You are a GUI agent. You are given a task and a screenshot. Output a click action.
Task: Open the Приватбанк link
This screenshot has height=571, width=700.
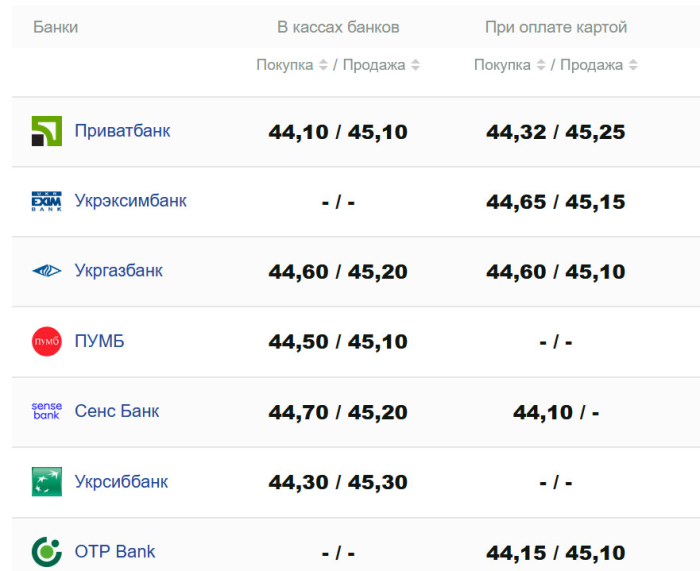click(x=122, y=131)
